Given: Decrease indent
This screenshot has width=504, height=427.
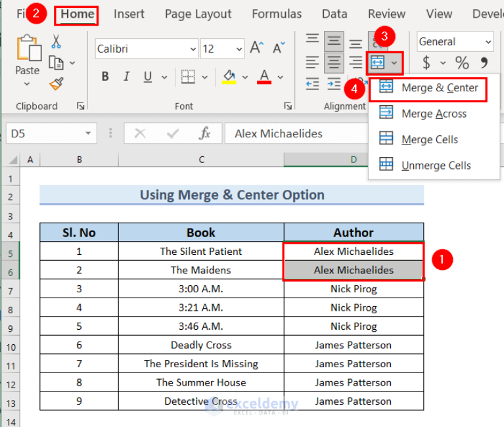Looking at the screenshot, I should 312,84.
